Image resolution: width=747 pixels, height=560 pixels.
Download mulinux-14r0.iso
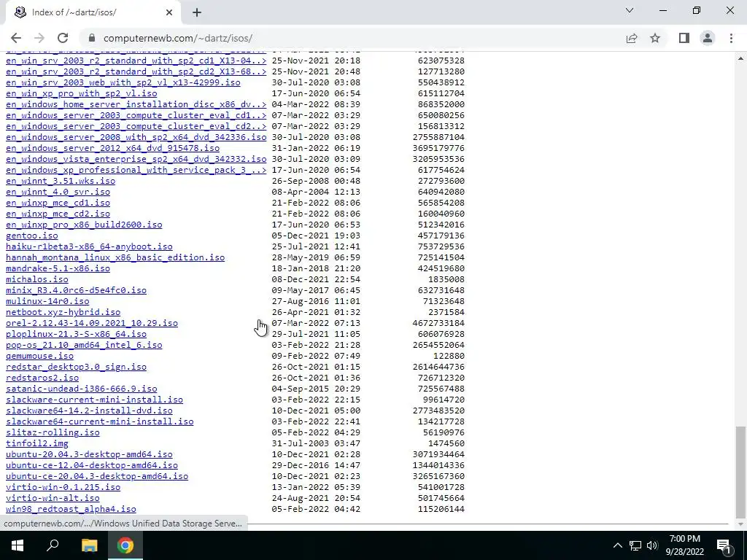(47, 301)
